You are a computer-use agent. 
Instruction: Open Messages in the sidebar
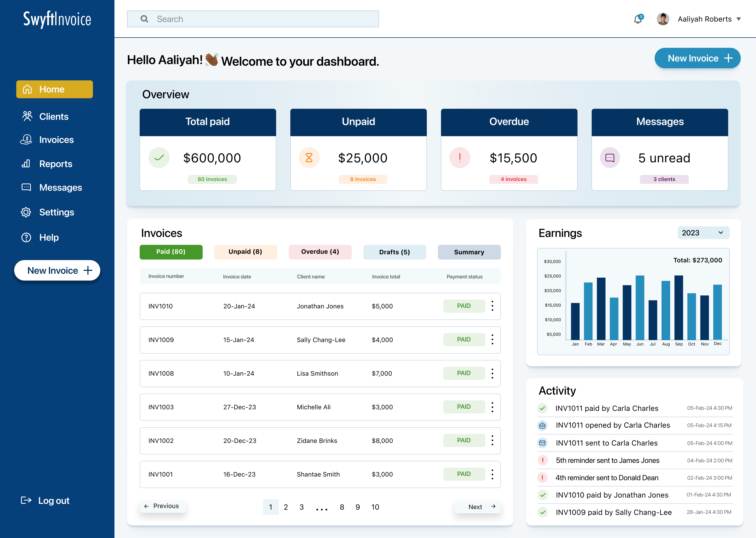coord(51,188)
